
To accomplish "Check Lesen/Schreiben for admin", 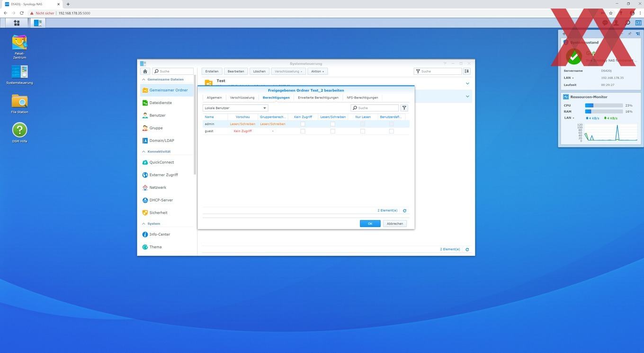I will click(x=332, y=124).
